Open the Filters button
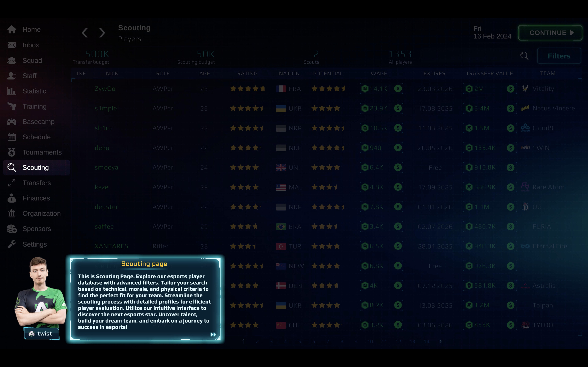The image size is (588, 367). point(559,56)
